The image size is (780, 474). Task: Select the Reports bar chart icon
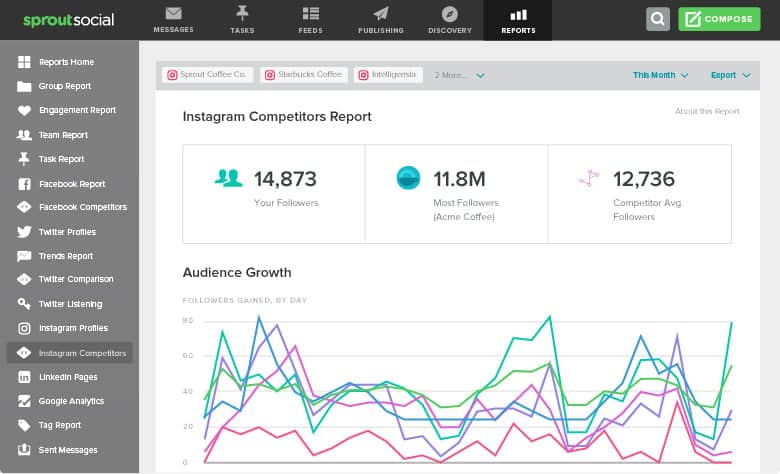(518, 15)
